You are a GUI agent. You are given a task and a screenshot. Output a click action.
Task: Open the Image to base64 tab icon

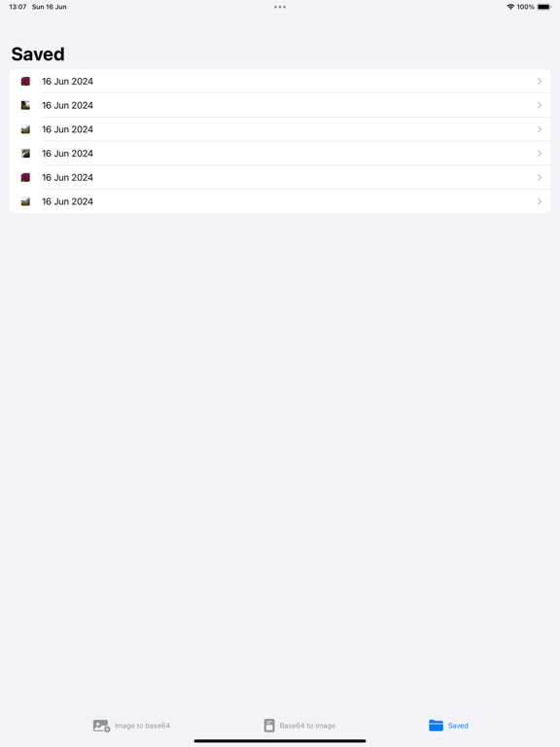(101, 726)
